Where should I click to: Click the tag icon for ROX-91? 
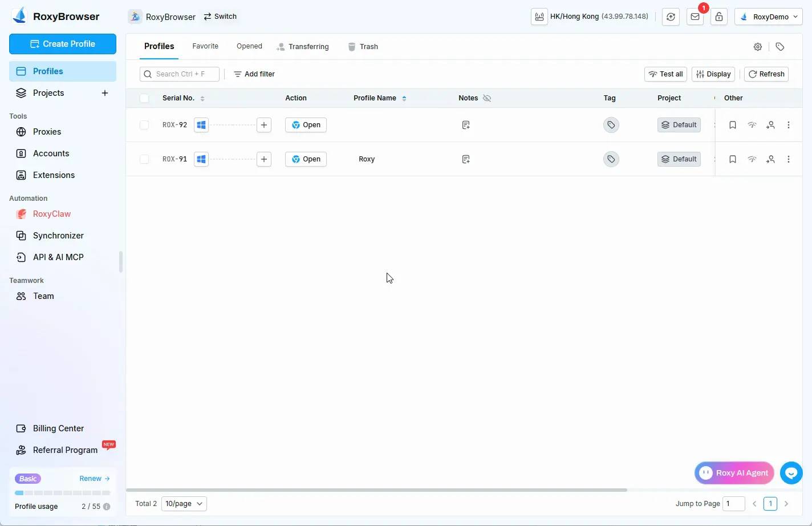click(x=611, y=159)
